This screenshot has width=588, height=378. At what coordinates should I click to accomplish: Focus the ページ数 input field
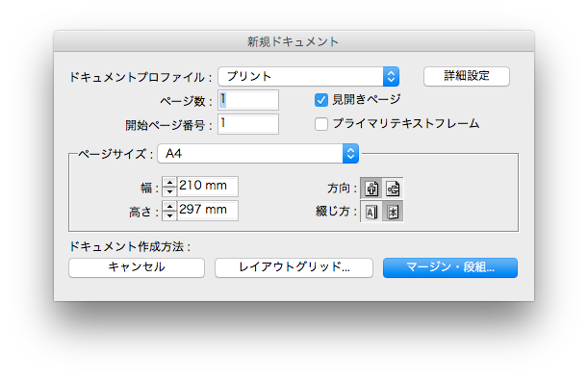coord(248,100)
